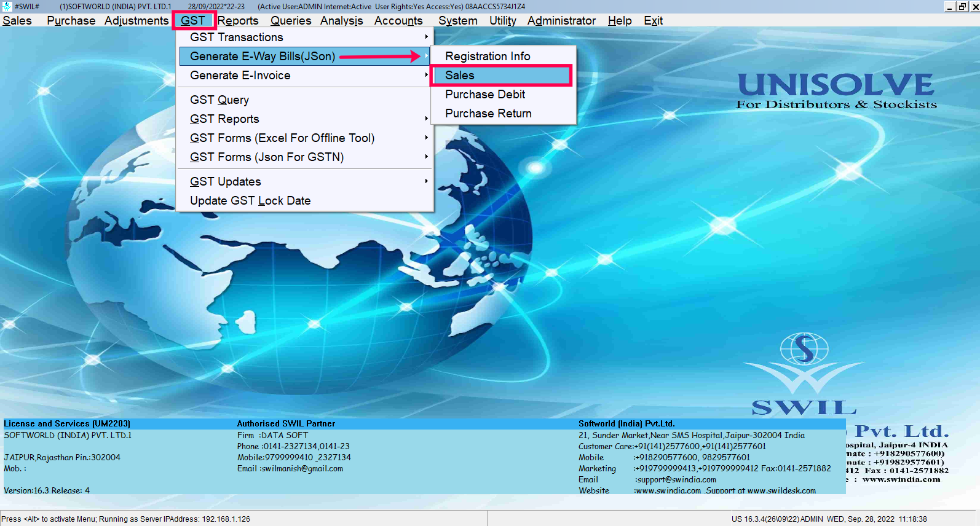Viewport: 980px width, 526px height.
Task: Expand GST Reports submenu
Action: (x=305, y=119)
